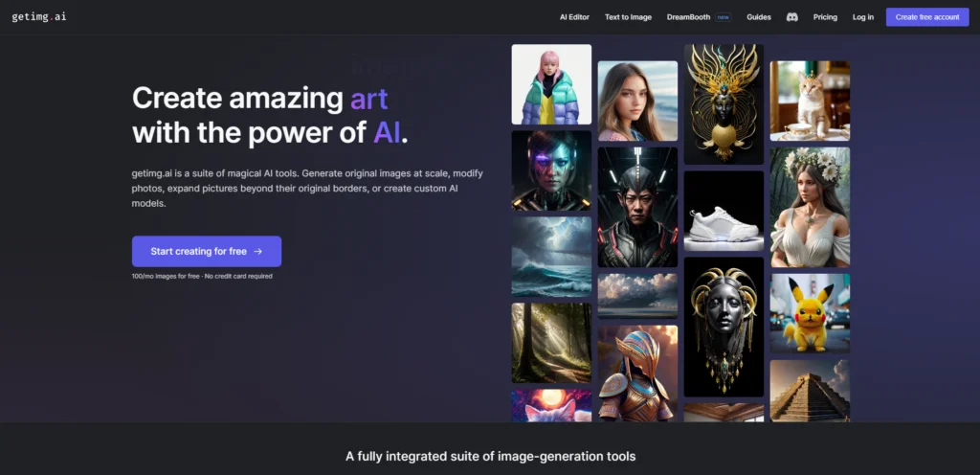This screenshot has height=475, width=980.
Task: Open the Text to Image page
Action: tap(628, 17)
